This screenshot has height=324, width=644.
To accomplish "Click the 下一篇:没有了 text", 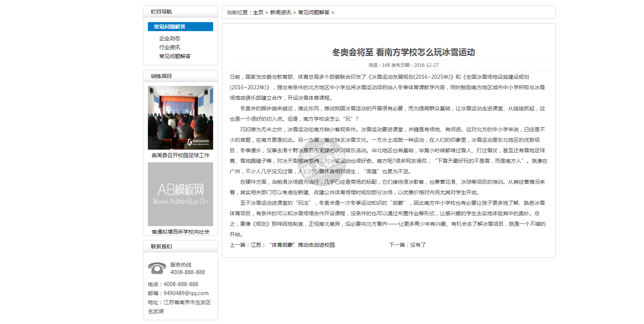I will [407, 245].
